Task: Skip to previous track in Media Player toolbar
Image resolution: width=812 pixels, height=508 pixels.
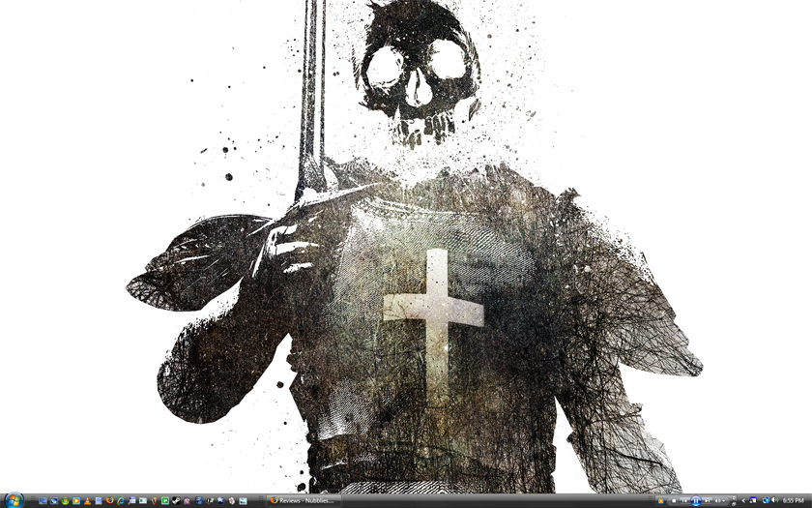Action: tap(684, 501)
